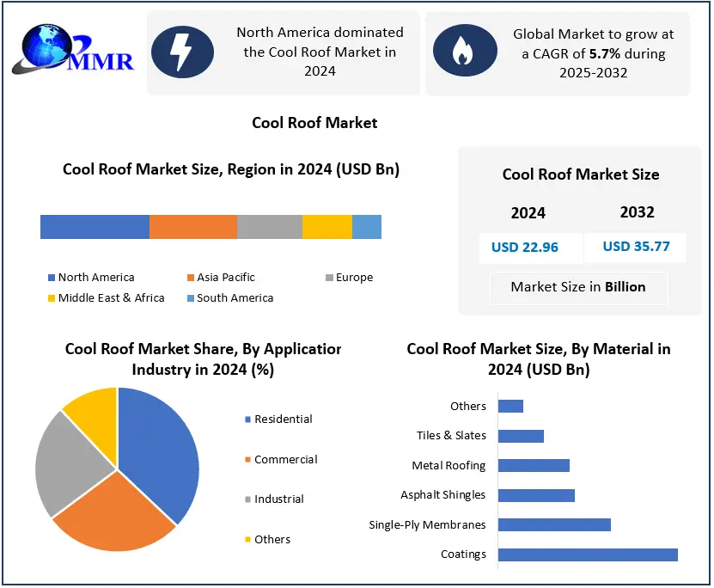The height and width of the screenshot is (588, 714).
Task: Click the Single-Ply Membranes bar
Action: pos(554,524)
